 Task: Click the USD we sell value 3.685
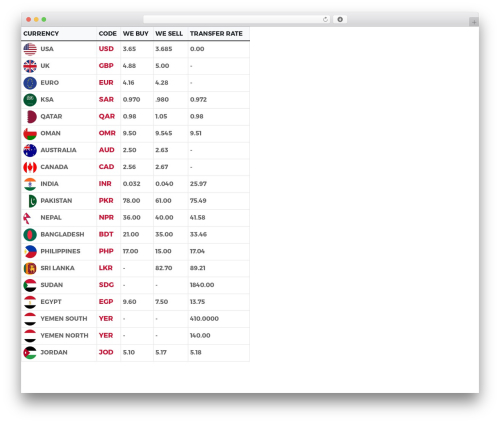point(164,49)
